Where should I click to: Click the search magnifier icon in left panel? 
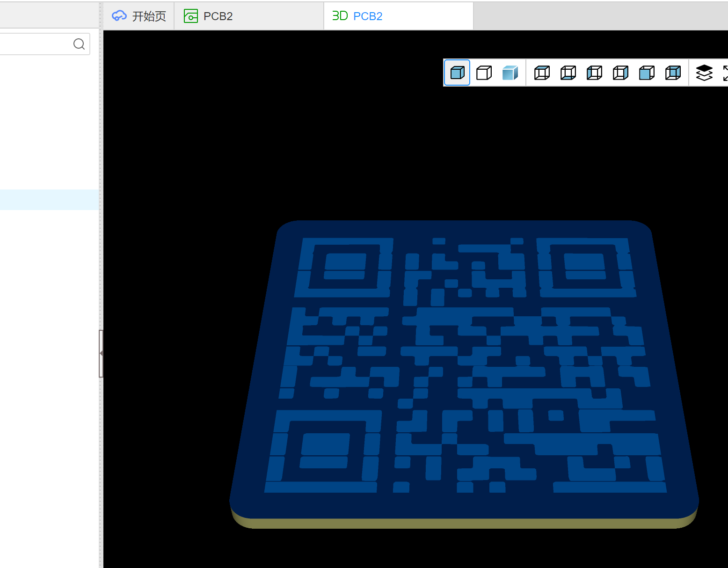pyautogui.click(x=79, y=44)
